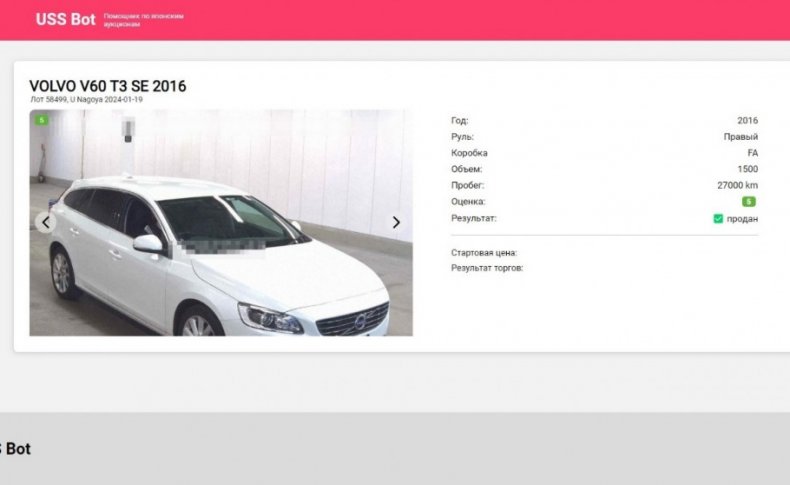This screenshot has width=790, height=485.
Task: Click the green rating badge on the photo
Action: 42,120
